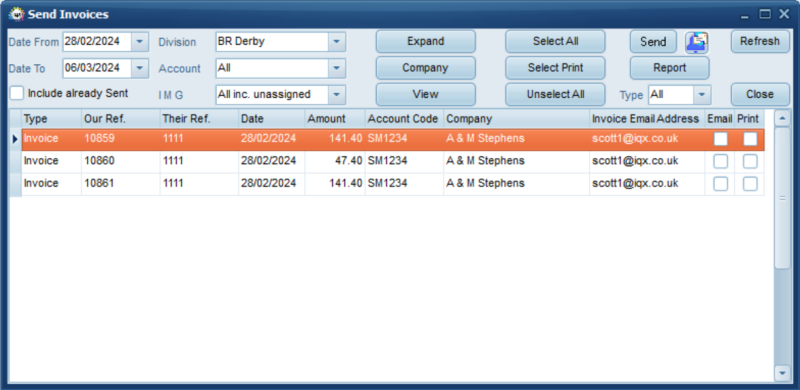Sort by the Amount column header
This screenshot has height=390, width=800.
click(x=335, y=119)
